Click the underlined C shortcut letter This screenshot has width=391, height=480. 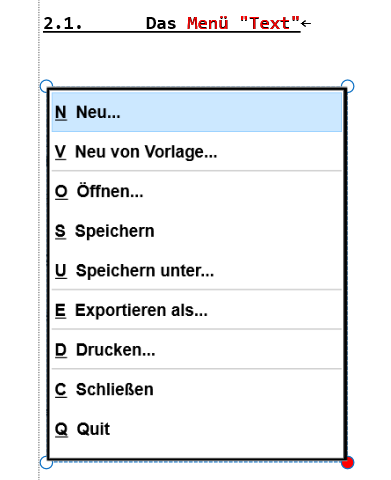click(61, 390)
